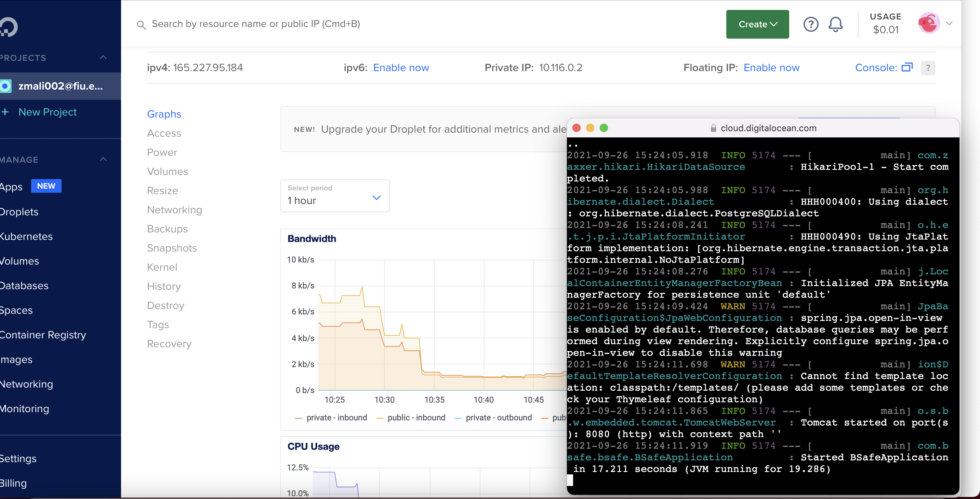Expand the Create dropdown button
The height and width of the screenshot is (499, 980).
pos(757,24)
